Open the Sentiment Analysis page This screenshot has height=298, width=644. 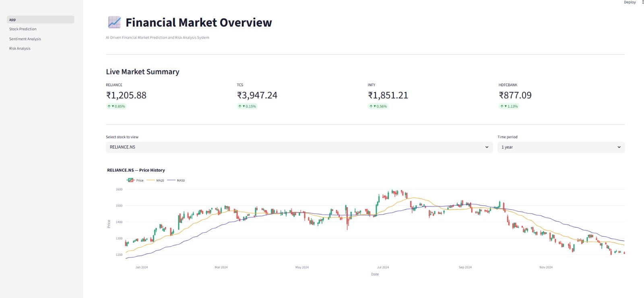click(25, 39)
